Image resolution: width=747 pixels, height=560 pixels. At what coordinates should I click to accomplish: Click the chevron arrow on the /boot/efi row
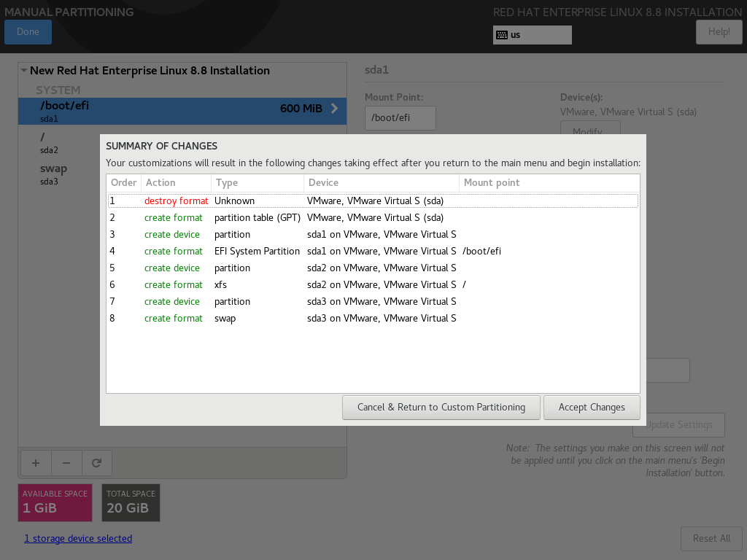tap(334, 109)
